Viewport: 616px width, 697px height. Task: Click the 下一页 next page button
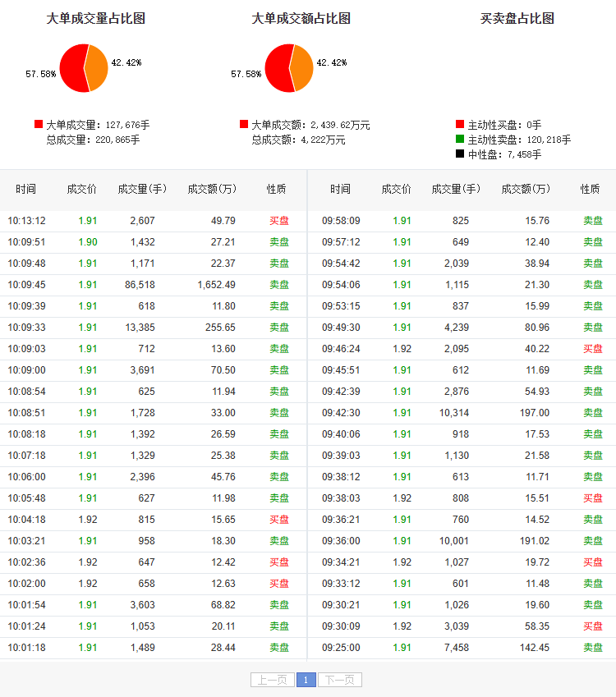coord(340,680)
